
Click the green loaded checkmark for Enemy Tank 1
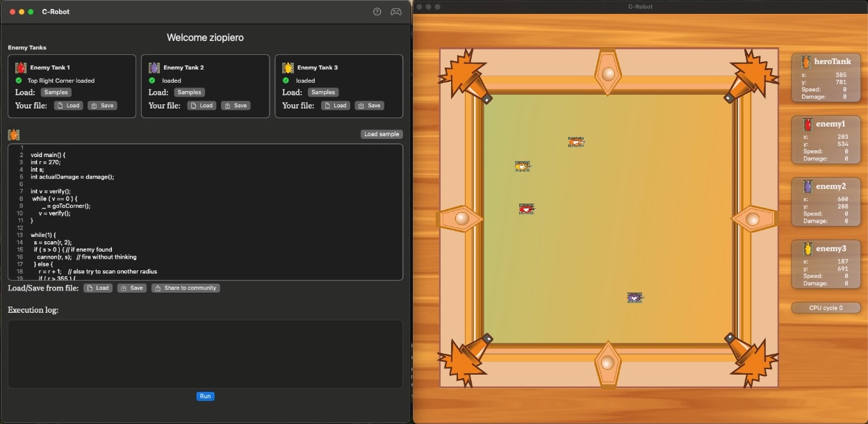pos(19,81)
